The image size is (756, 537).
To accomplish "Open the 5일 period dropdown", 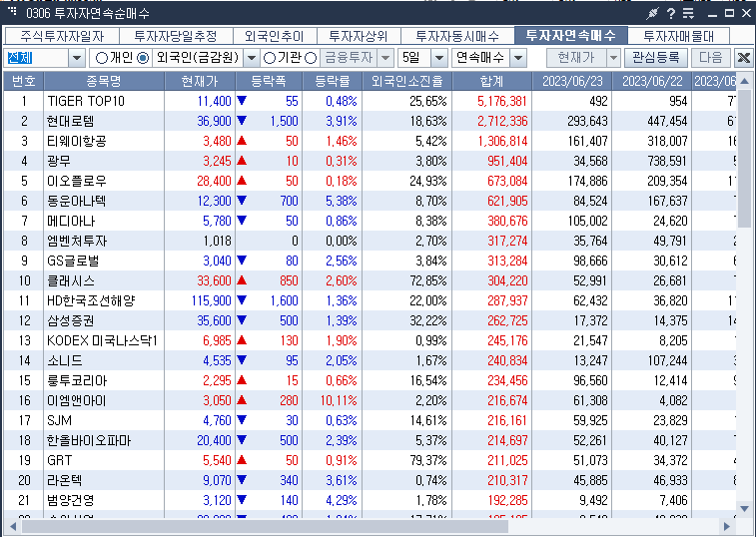I will coord(438,58).
